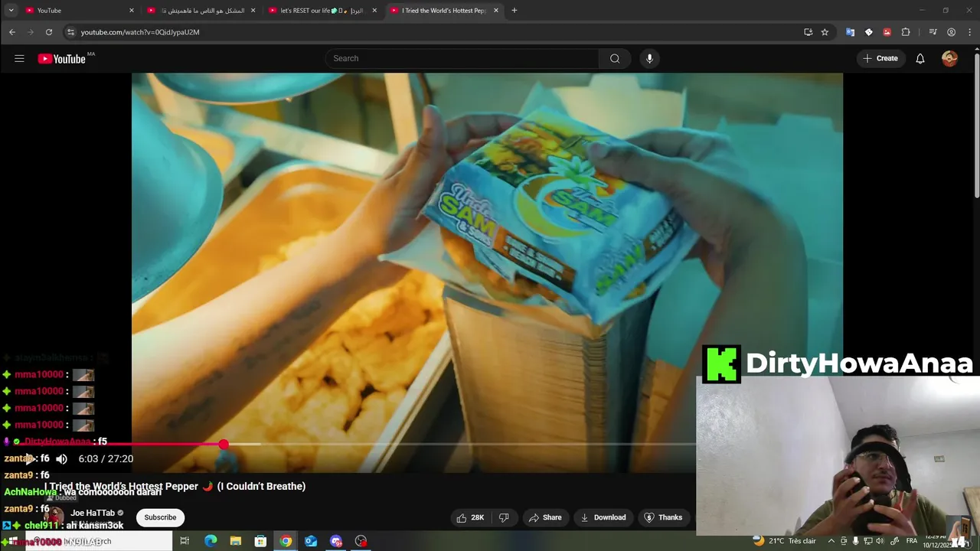The image size is (980, 551).
Task: Play the video using play button
Action: [x=31, y=459]
